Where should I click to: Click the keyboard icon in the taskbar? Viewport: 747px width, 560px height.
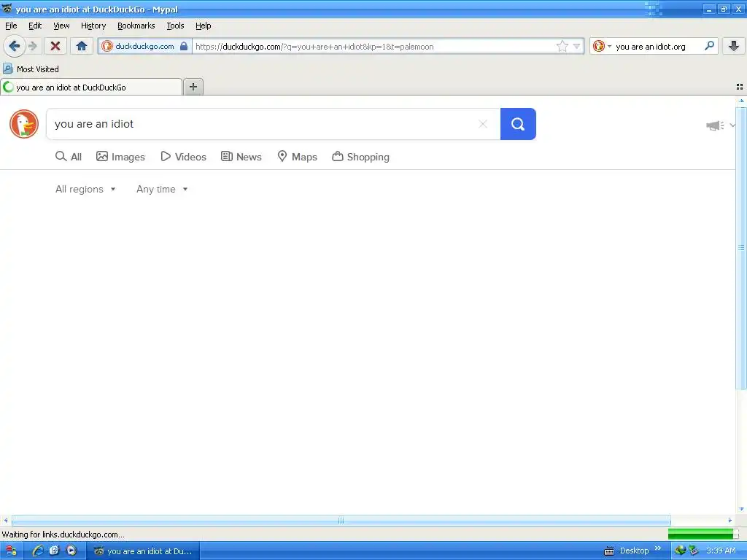(609, 551)
